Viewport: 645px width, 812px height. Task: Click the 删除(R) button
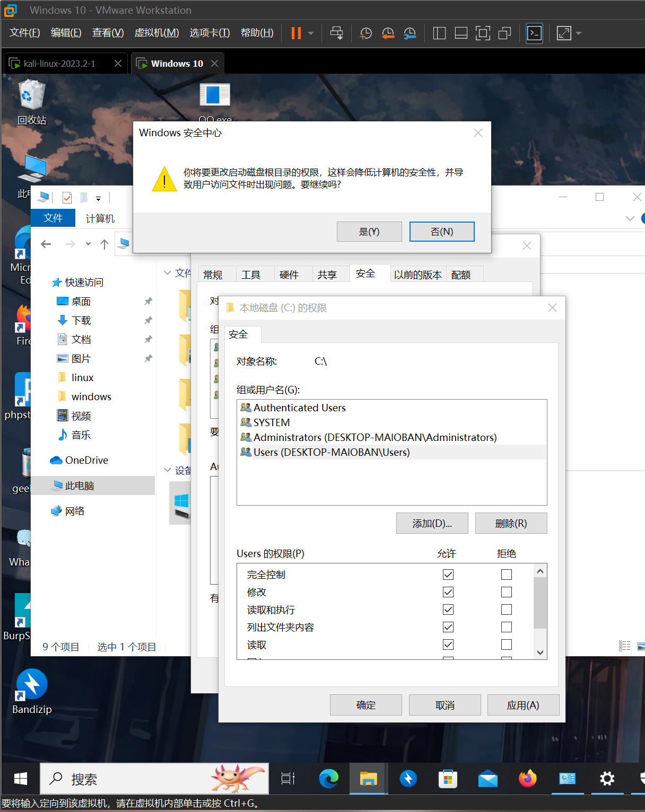511,523
